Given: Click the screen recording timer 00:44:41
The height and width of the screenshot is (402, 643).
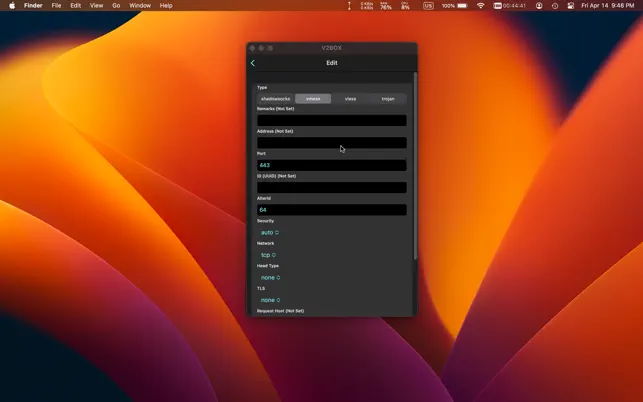Looking at the screenshot, I should (509, 6).
